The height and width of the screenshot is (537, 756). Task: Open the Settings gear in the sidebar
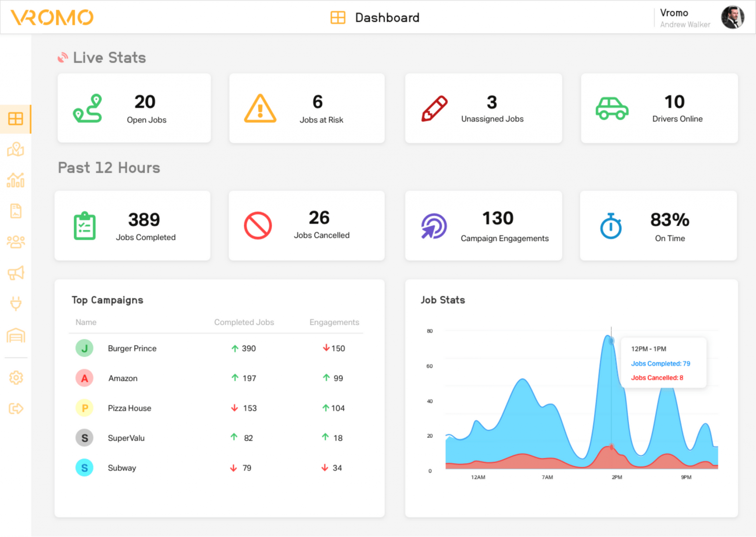click(x=16, y=377)
